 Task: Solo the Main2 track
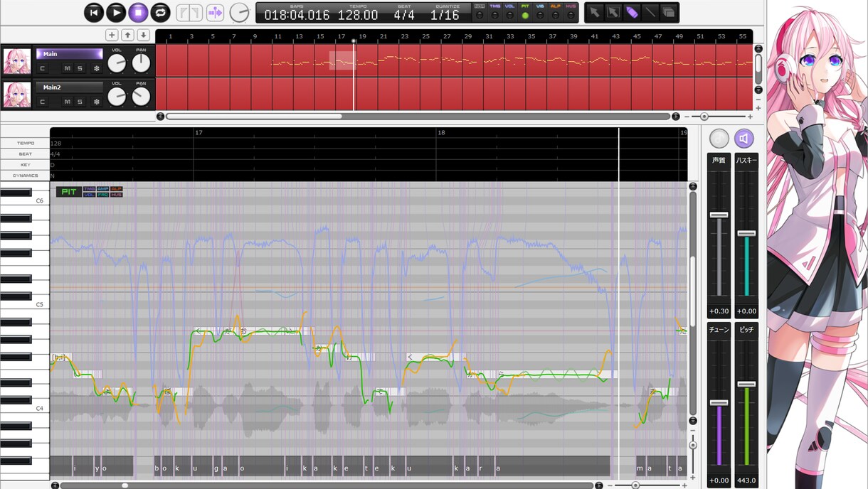point(80,102)
